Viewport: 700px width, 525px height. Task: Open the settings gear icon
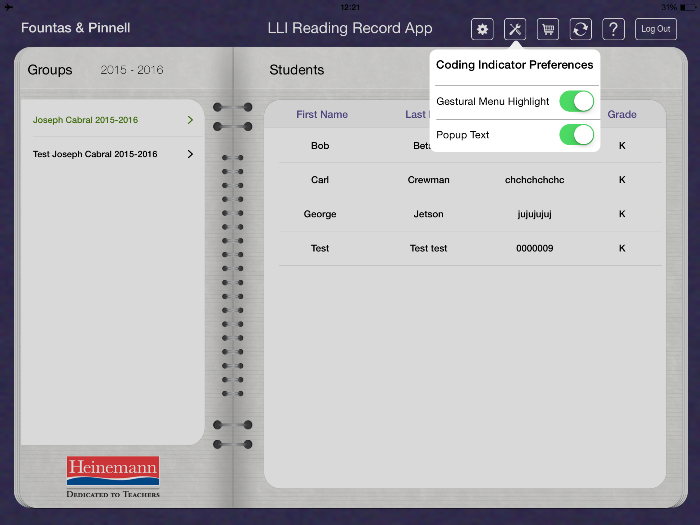click(x=483, y=29)
